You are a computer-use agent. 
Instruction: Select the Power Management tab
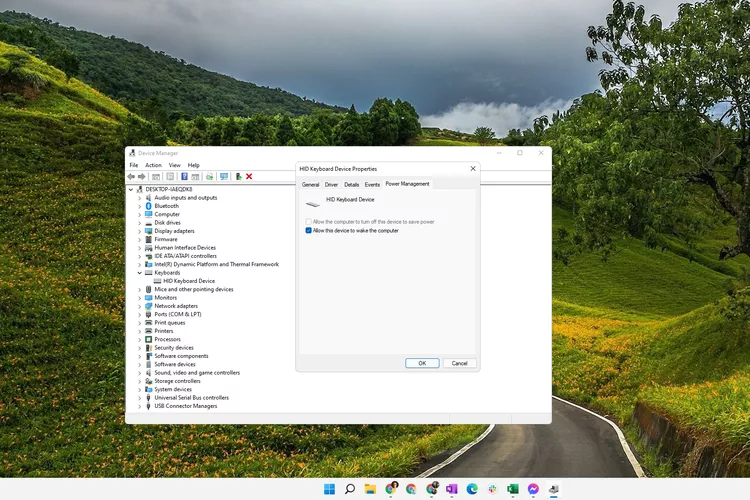tap(408, 184)
